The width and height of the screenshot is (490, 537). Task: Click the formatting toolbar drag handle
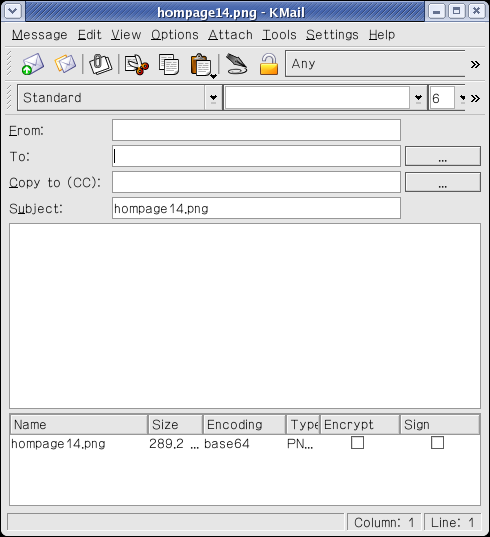click(9, 98)
